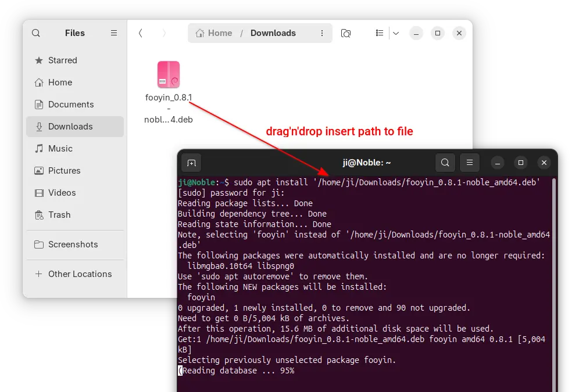
Task: Open the Files main hamburger menu
Action: 114,33
